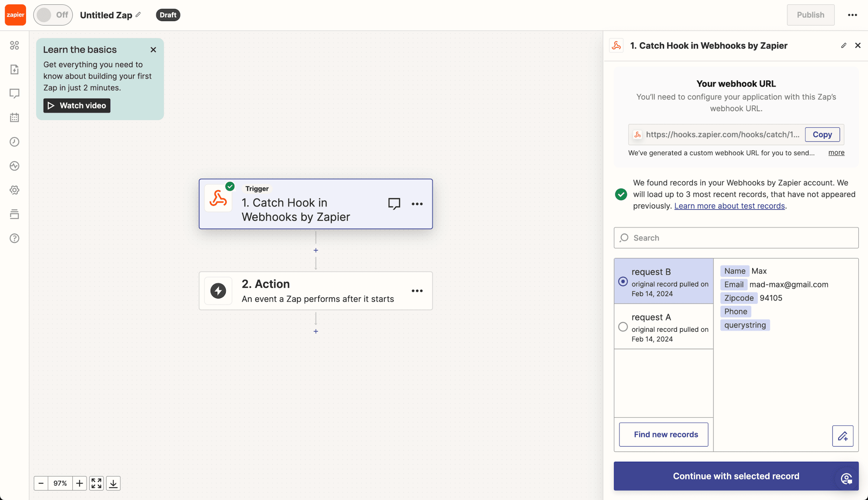
Task: Click the Publish button
Action: click(810, 15)
